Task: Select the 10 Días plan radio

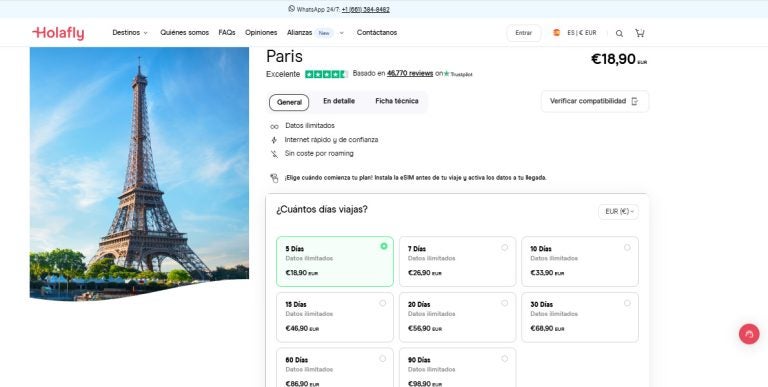Action: (627, 248)
